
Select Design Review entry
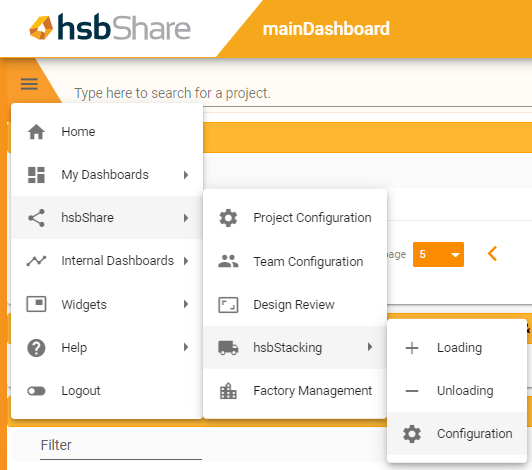pos(295,304)
